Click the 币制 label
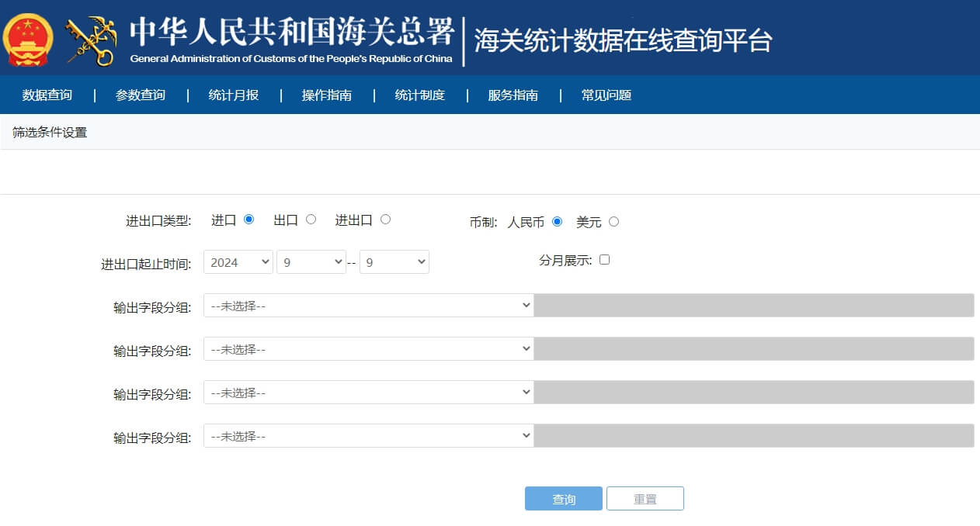 [x=483, y=223]
